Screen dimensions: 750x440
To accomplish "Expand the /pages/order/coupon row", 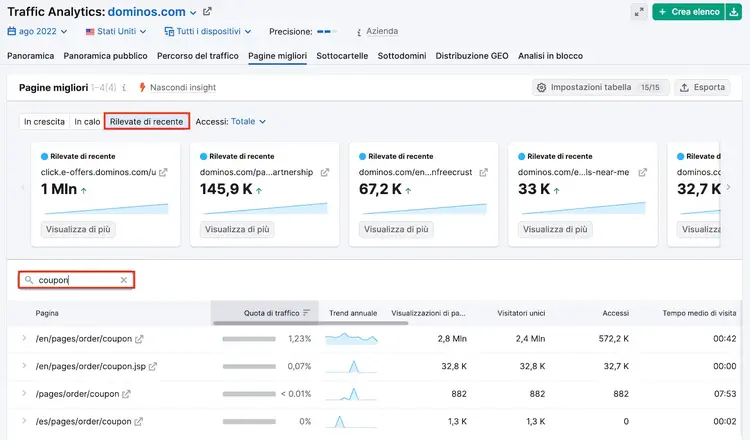I will pos(24,394).
